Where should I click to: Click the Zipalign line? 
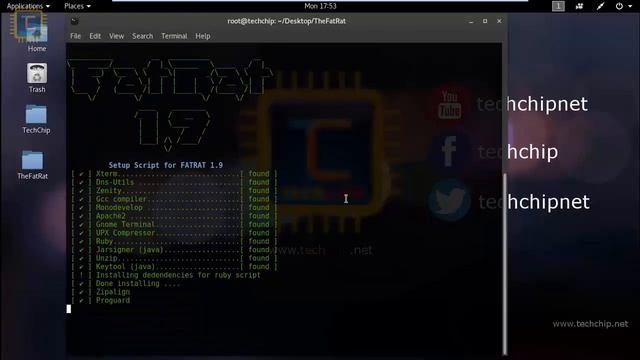(100, 292)
